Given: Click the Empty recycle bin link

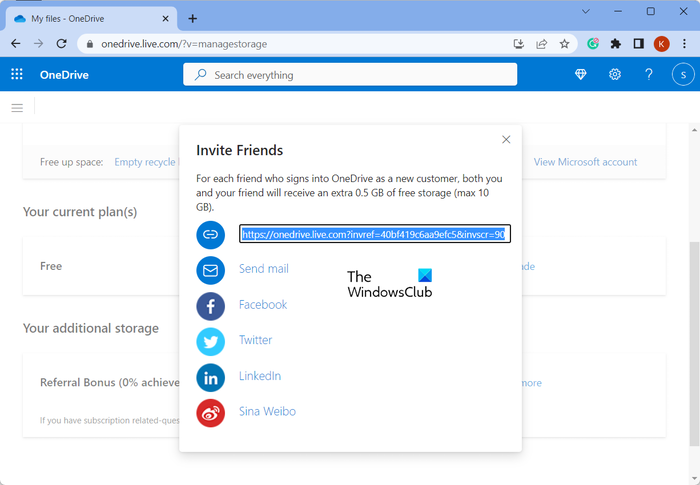Looking at the screenshot, I should 146,162.
